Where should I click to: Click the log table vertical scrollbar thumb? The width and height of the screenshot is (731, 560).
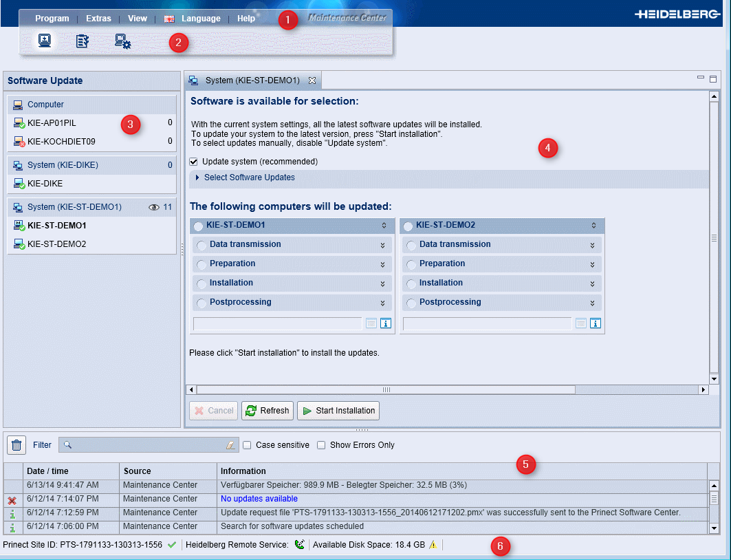pyautogui.click(x=714, y=499)
